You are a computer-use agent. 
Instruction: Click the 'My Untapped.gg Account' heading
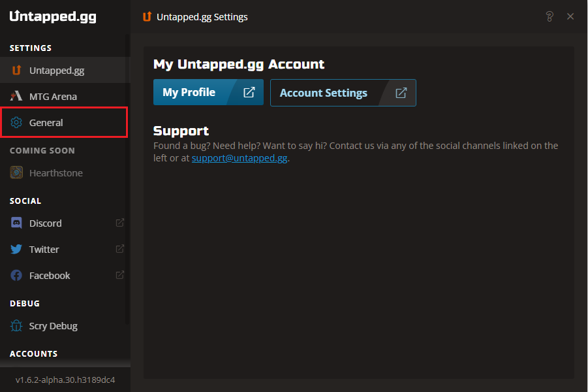point(239,64)
